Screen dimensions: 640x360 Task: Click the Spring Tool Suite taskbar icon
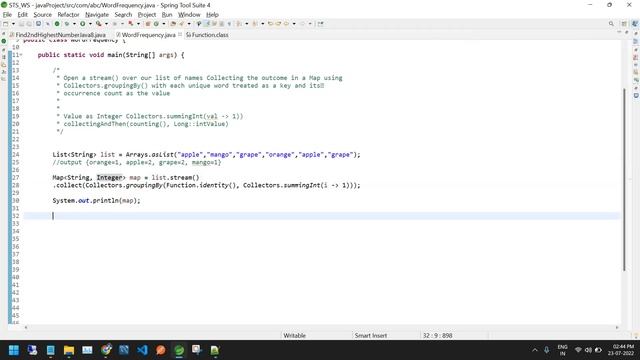(179, 350)
